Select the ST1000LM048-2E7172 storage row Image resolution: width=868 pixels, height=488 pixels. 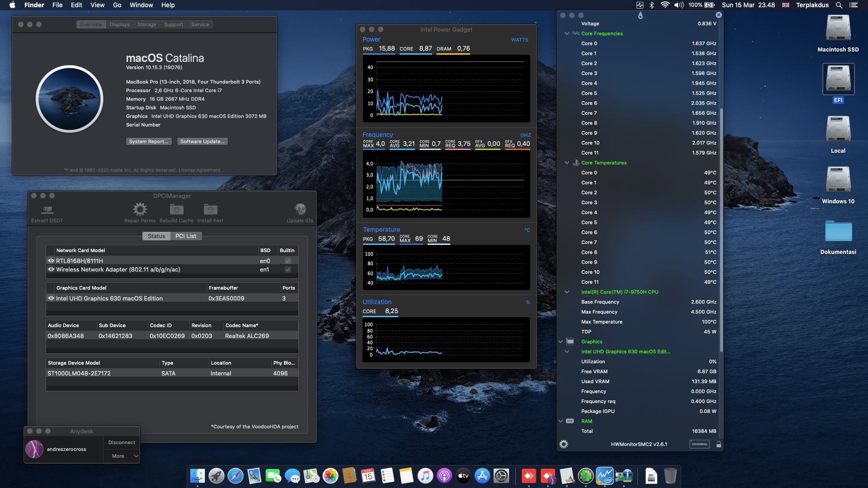tap(172, 373)
